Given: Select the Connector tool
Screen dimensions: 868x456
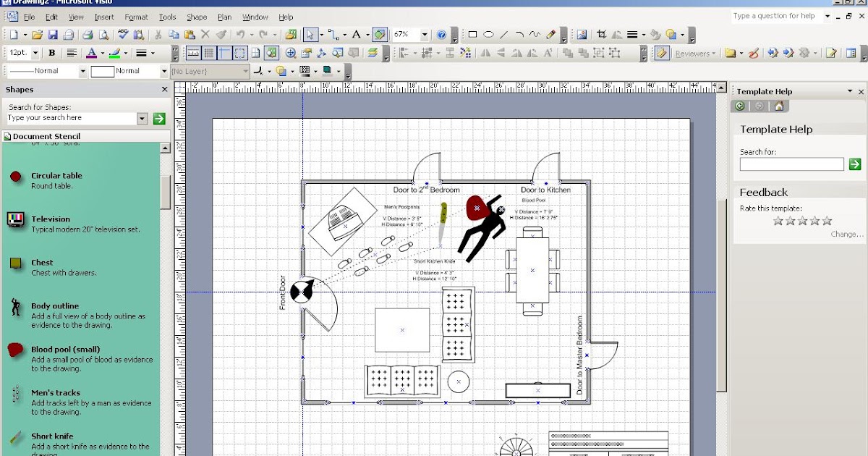Looking at the screenshot, I should click(333, 34).
